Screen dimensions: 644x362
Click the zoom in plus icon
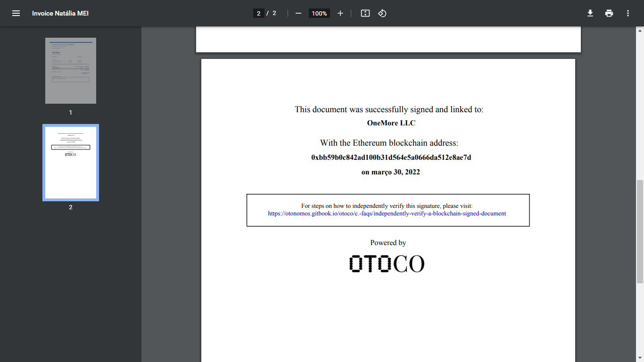(340, 13)
